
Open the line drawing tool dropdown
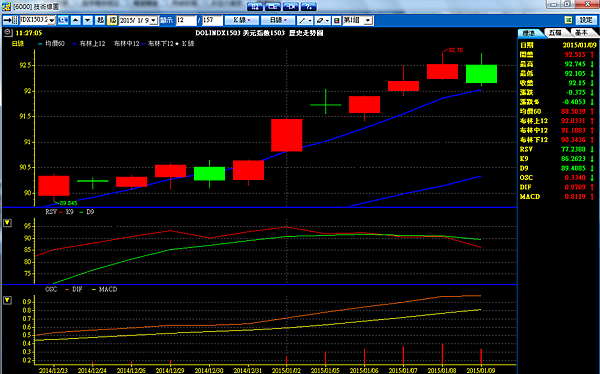coord(305,20)
